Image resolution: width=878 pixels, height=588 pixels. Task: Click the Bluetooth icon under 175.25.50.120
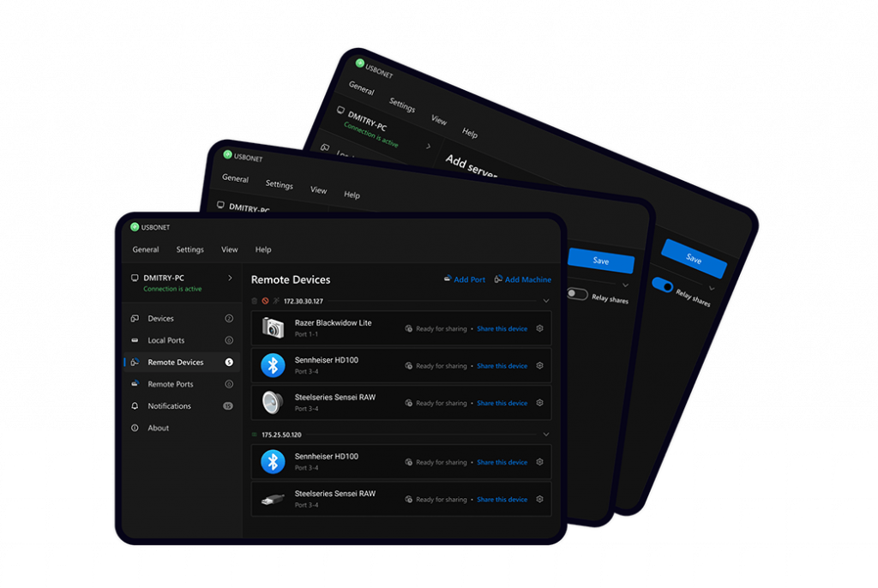pyautogui.click(x=273, y=462)
